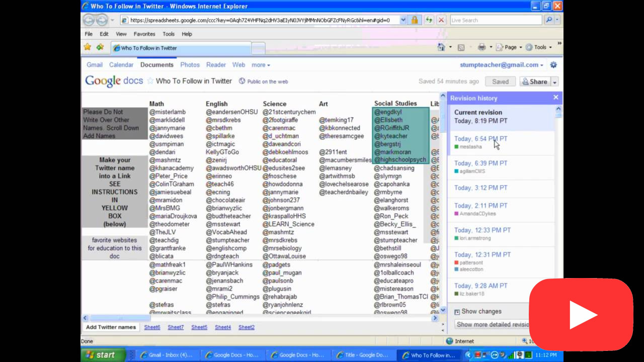Open the stumpteacher@gmail.com account dropdown
Screen dimensions: 644x362
(x=502, y=65)
